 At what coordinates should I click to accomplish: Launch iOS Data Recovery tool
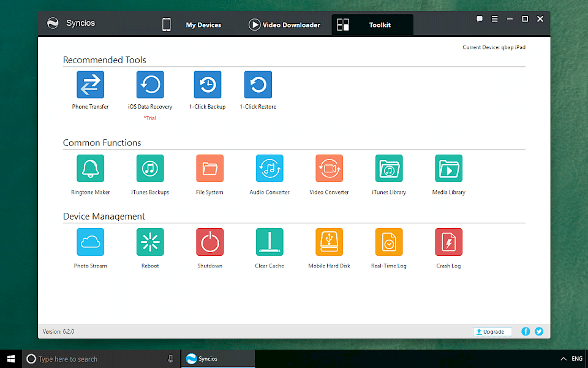coord(150,85)
